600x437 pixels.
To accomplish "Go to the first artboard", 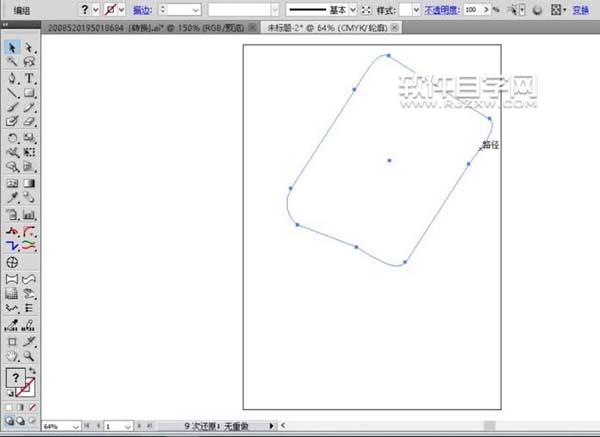I will click(87, 426).
